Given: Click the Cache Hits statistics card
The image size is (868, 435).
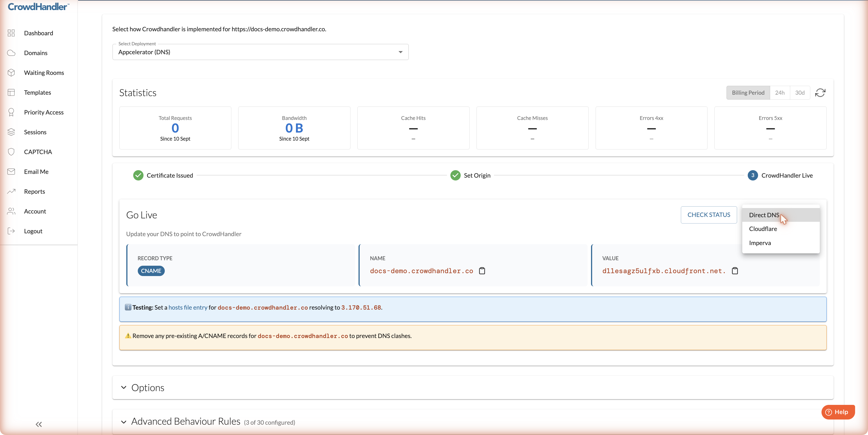Looking at the screenshot, I should (x=413, y=128).
